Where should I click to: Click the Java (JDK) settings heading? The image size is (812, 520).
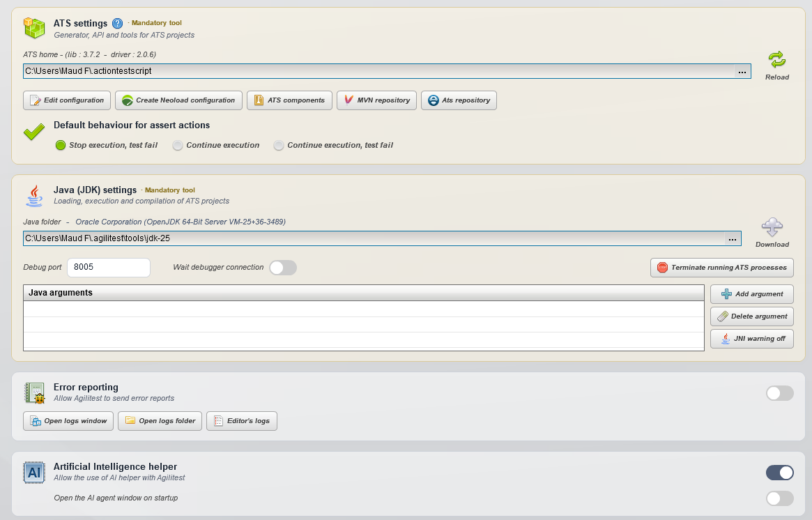coord(95,190)
